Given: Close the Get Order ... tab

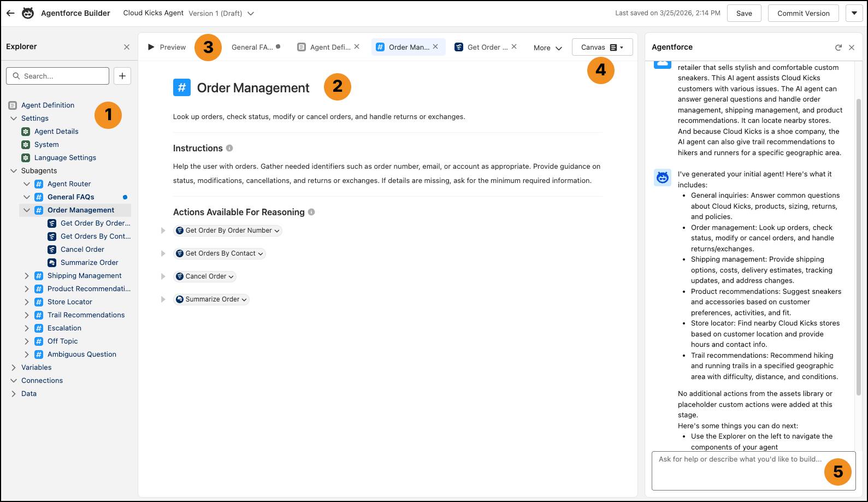Looking at the screenshot, I should (514, 47).
